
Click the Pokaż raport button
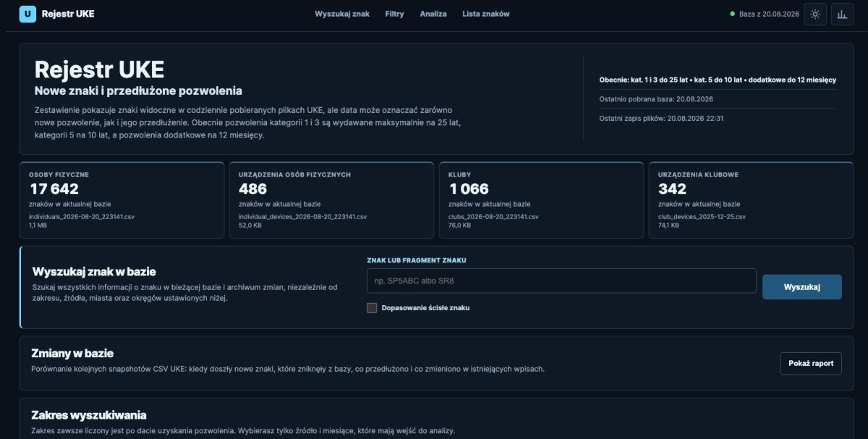[x=811, y=363]
